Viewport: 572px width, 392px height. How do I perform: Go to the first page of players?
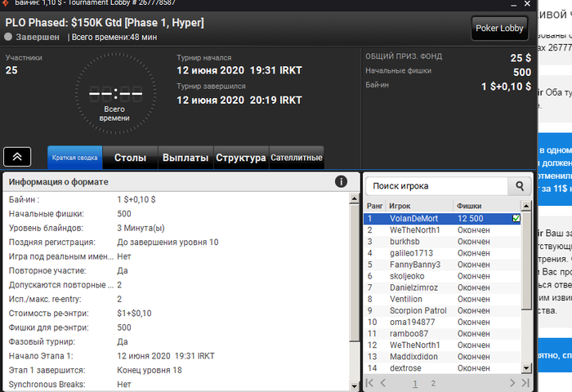coord(369,383)
